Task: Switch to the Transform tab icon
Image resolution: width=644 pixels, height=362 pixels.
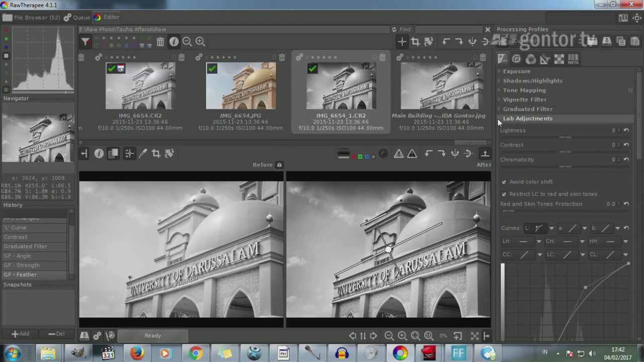Action: (544, 59)
